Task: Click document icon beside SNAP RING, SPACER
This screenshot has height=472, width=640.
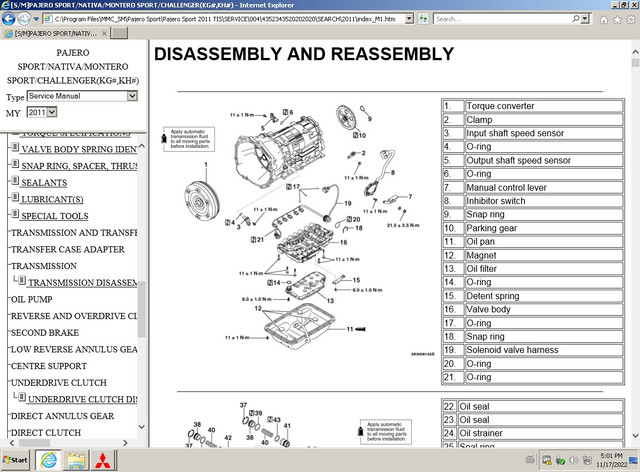Action: 15,164
